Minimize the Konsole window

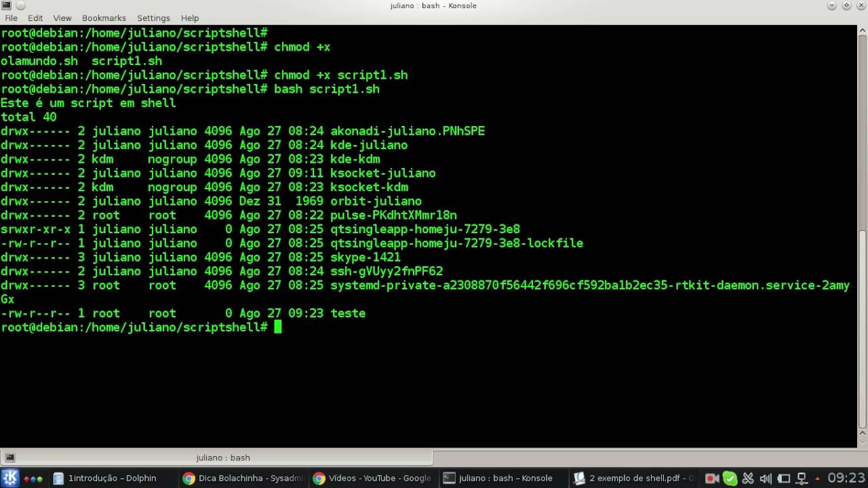833,5
